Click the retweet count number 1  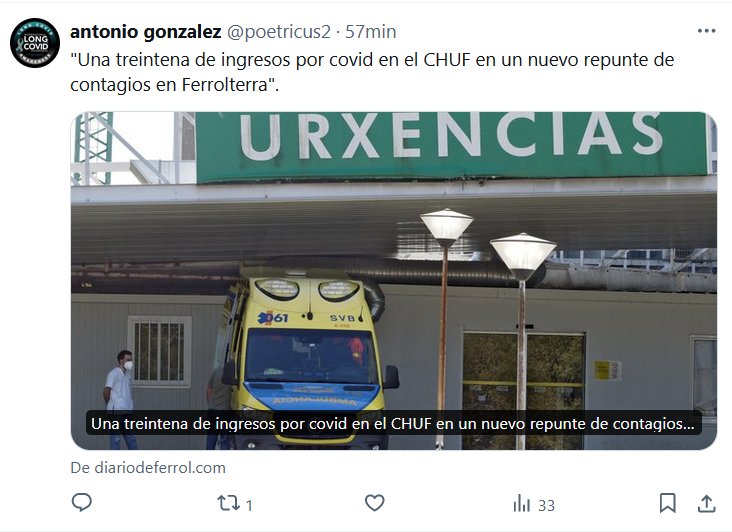coord(249,505)
